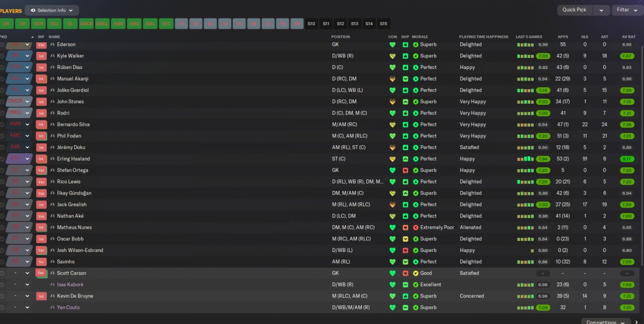Toggle the pick checkmark for Rodri
The height and width of the screenshot is (324, 644).
click(2, 113)
